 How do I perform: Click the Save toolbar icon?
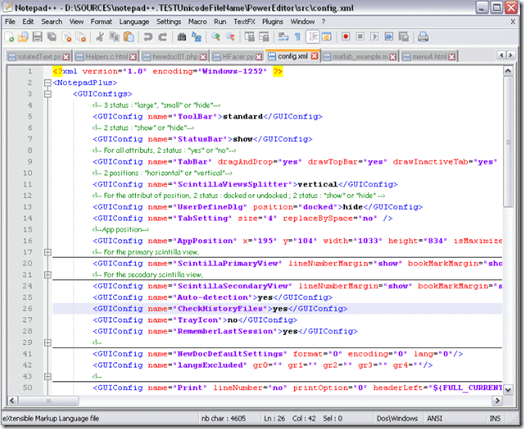coord(37,37)
